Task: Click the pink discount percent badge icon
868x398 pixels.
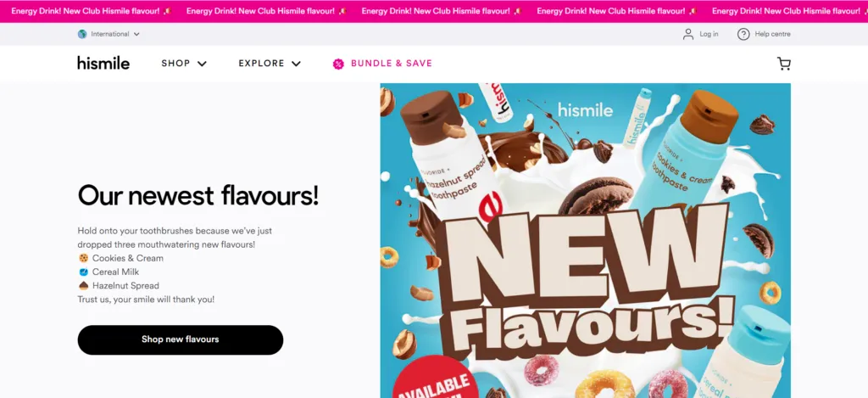Action: click(338, 64)
